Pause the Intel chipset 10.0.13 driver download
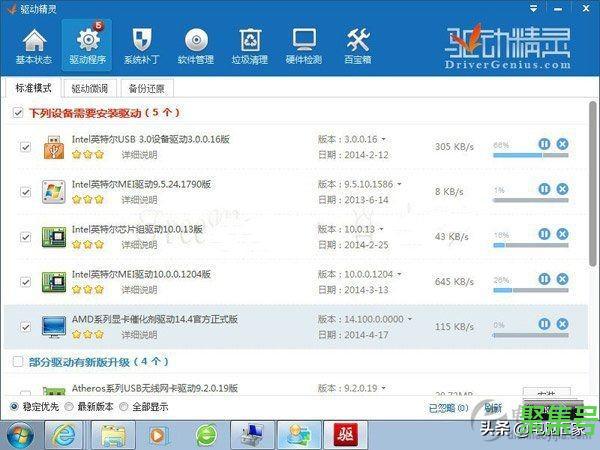600x450 pixels. pyautogui.click(x=544, y=235)
